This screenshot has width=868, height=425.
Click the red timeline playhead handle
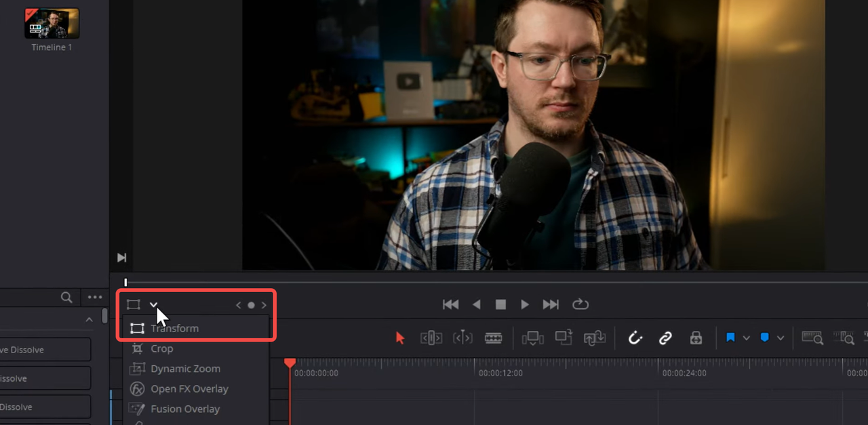click(290, 363)
